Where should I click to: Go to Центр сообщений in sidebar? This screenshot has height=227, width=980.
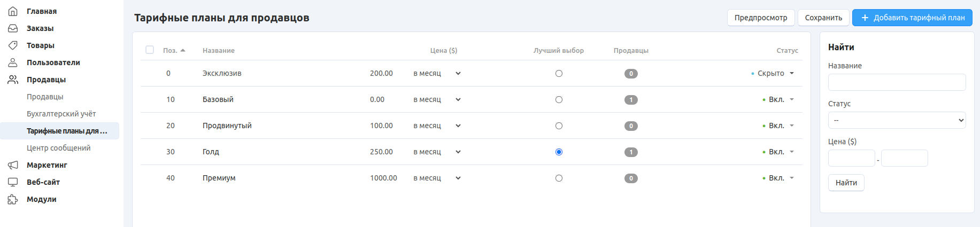point(59,148)
